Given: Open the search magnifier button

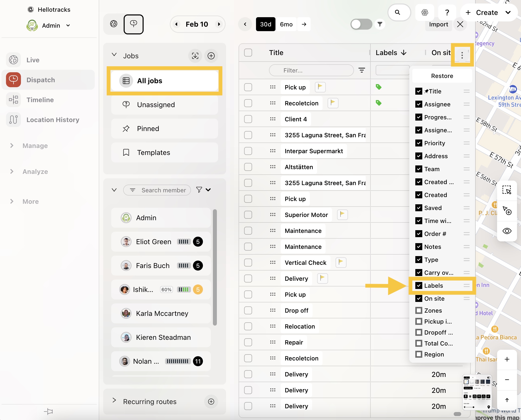Looking at the screenshot, I should pos(398,12).
